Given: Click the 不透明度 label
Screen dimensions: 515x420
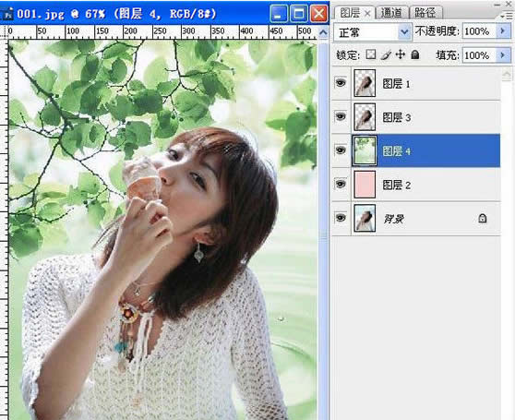Looking at the screenshot, I should point(437,31).
